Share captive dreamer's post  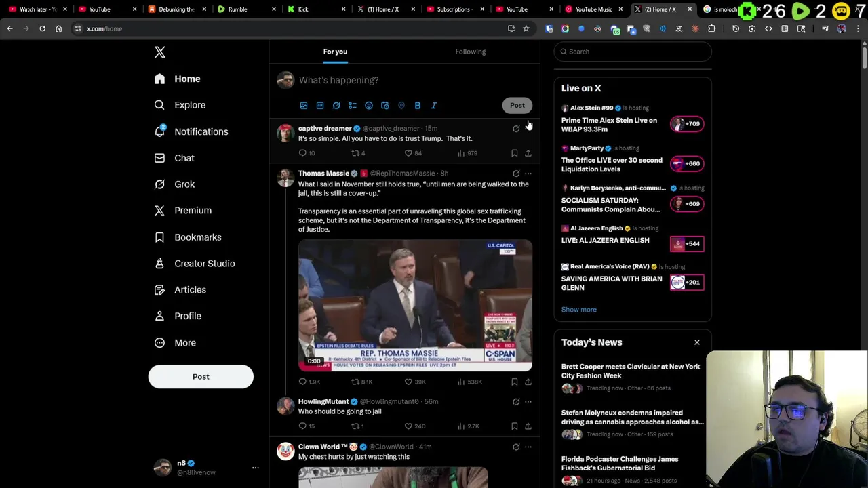(x=528, y=153)
